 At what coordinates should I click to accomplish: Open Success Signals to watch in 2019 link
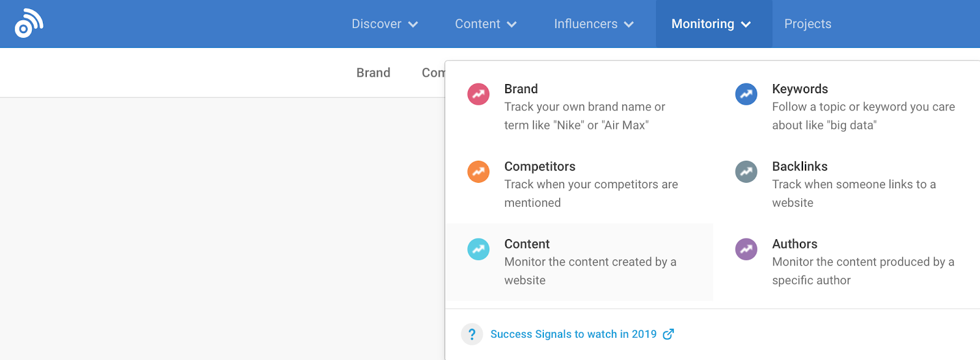pos(573,334)
